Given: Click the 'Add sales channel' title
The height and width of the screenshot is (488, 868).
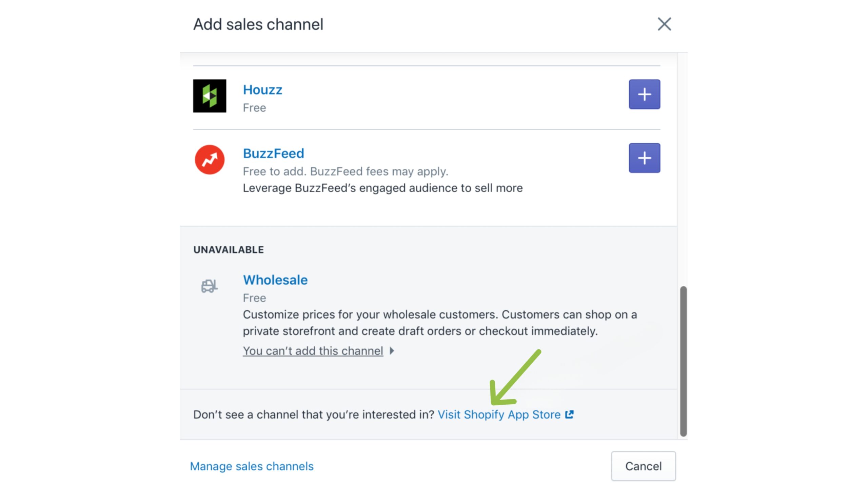Looking at the screenshot, I should [x=258, y=24].
